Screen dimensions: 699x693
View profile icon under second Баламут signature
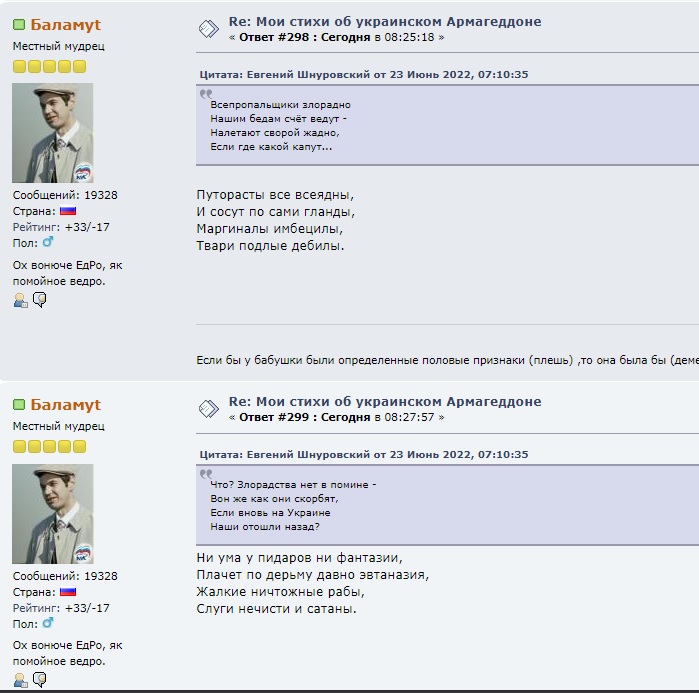tap(21, 680)
